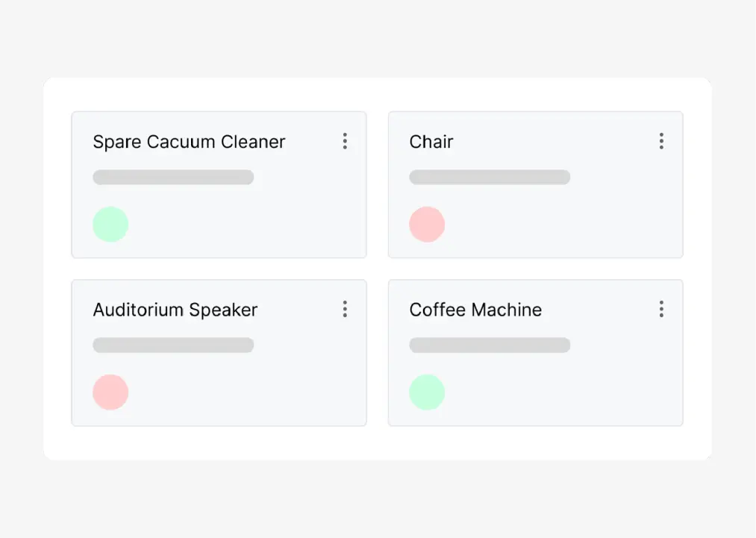This screenshot has width=756, height=538.
Task: Click the gray placeholder bar under Chair
Action: (x=490, y=178)
